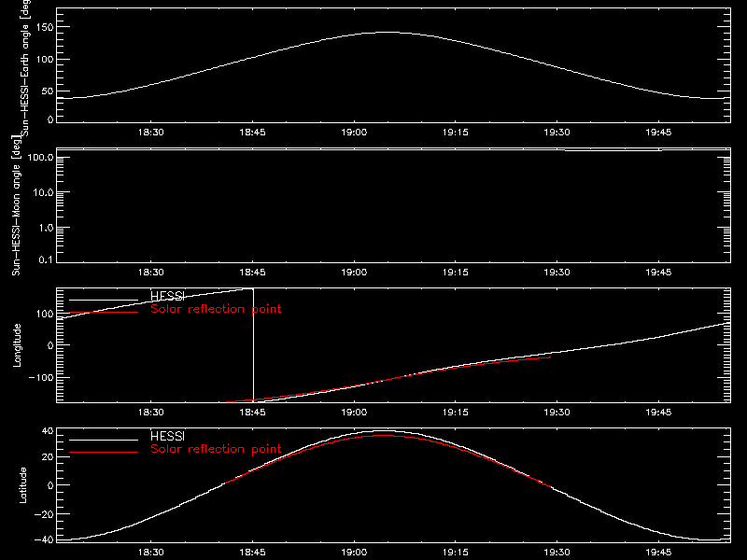Select the 0.1 tick label on Moon angle plot
Screen dimensions: 747x560
46,259
